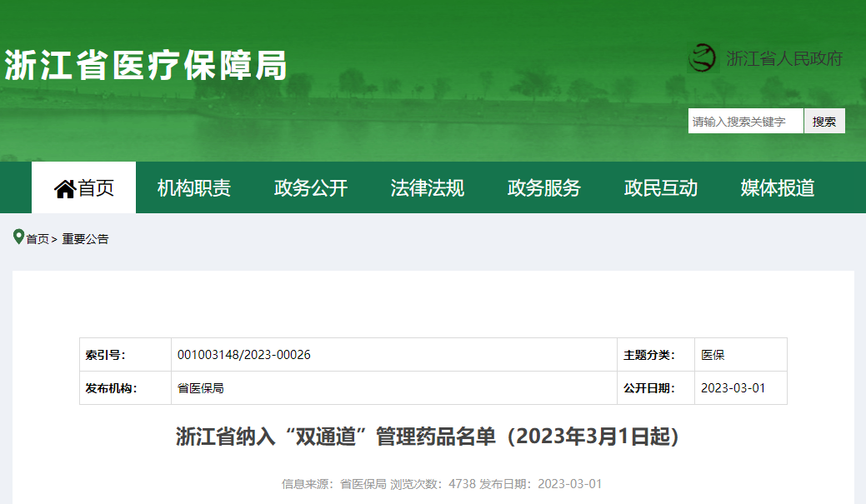866x504 pixels.
Task: Click the 重要公告 breadcrumb link
Action: 86,239
